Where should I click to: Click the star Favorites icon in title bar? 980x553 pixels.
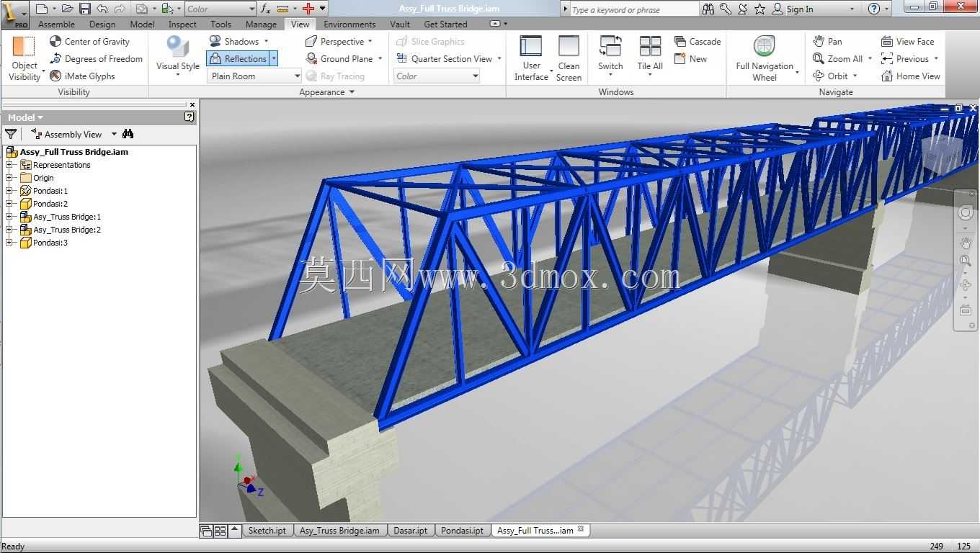pyautogui.click(x=760, y=9)
